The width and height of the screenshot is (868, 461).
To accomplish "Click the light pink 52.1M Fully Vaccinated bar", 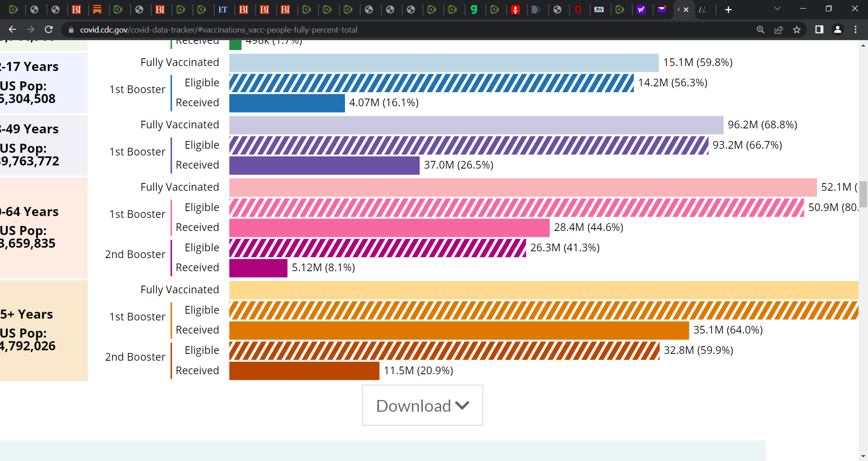I will point(523,188).
